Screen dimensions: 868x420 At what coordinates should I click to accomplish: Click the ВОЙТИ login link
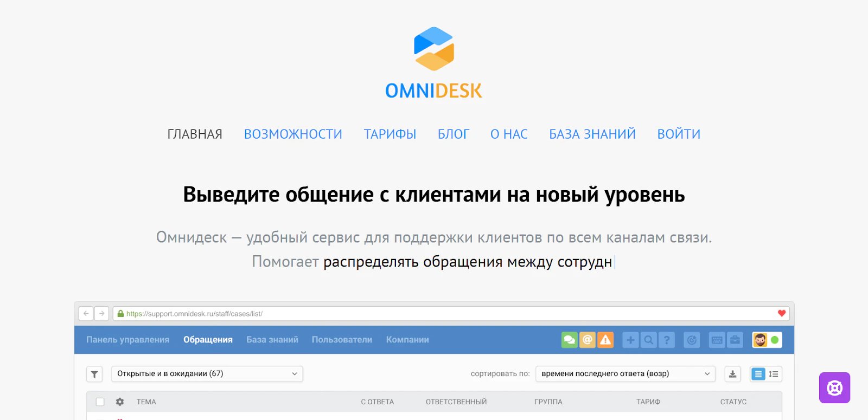tap(679, 134)
